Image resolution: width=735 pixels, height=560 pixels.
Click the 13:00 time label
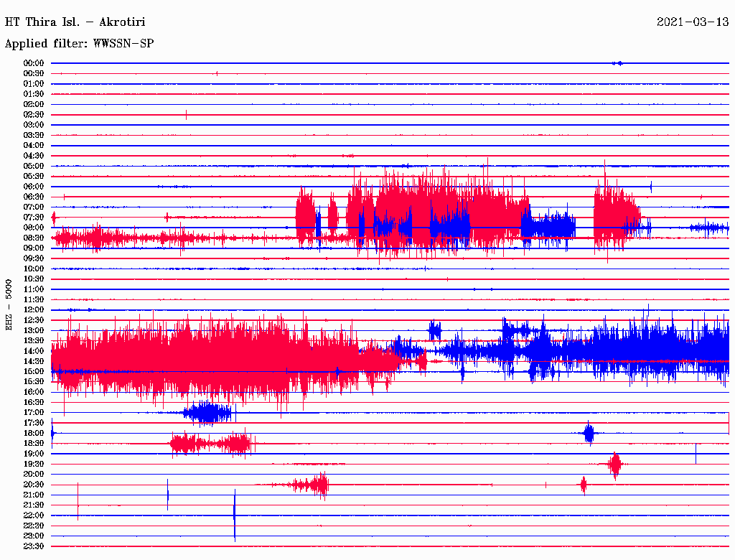pyautogui.click(x=34, y=331)
